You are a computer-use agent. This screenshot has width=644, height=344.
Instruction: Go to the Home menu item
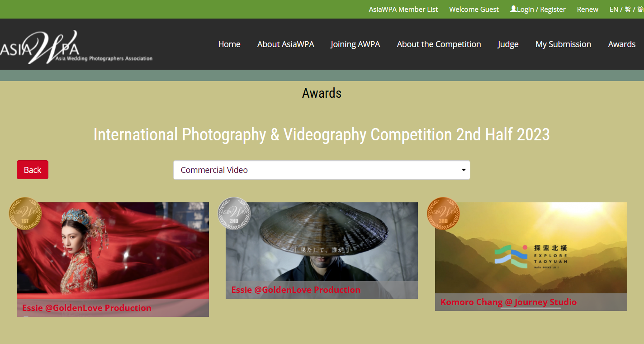[229, 44]
